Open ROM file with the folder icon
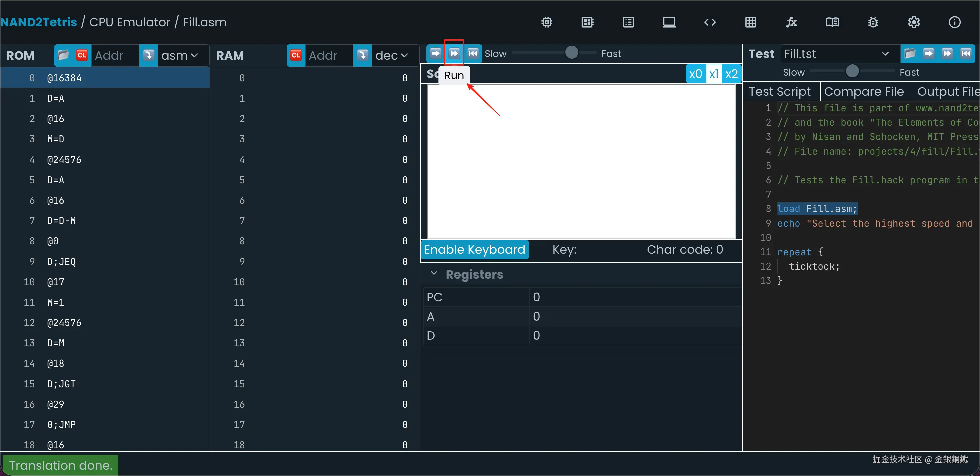 [63, 56]
